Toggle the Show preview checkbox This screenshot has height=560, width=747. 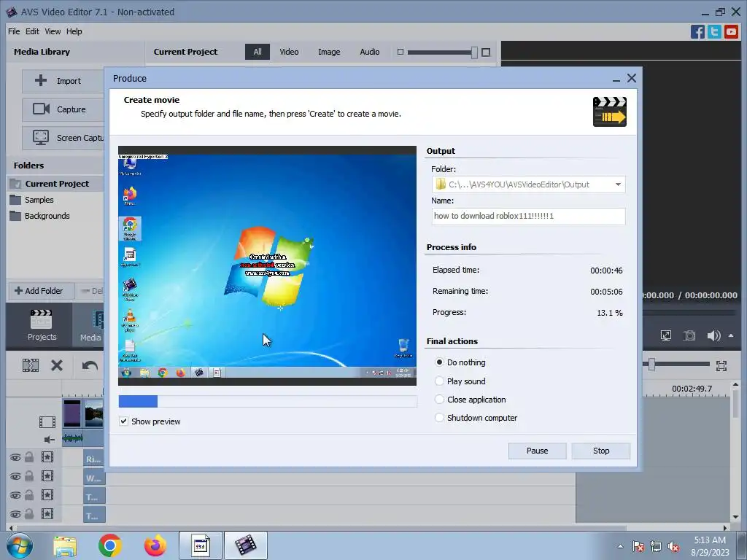tap(123, 421)
